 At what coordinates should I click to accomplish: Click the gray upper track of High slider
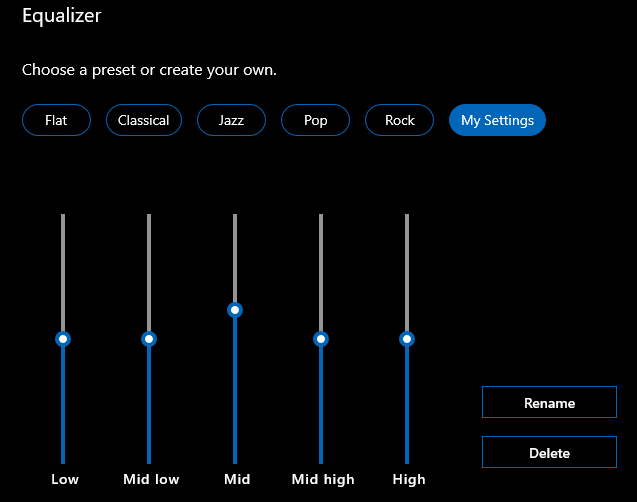(x=407, y=270)
